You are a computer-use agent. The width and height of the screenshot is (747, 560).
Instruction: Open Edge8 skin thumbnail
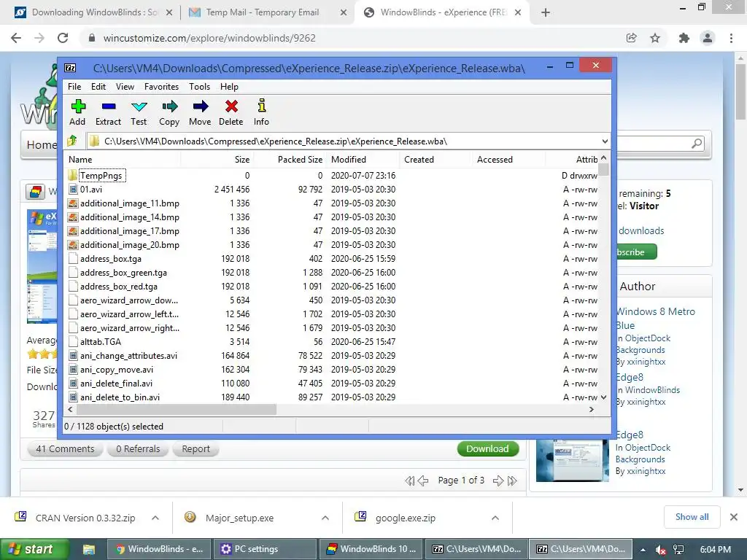tap(572, 461)
